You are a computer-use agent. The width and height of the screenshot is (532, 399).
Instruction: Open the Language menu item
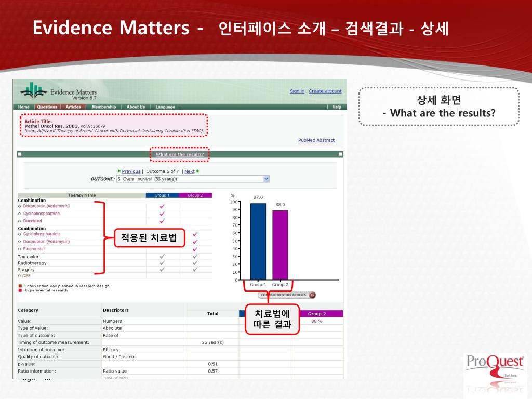pyautogui.click(x=165, y=107)
